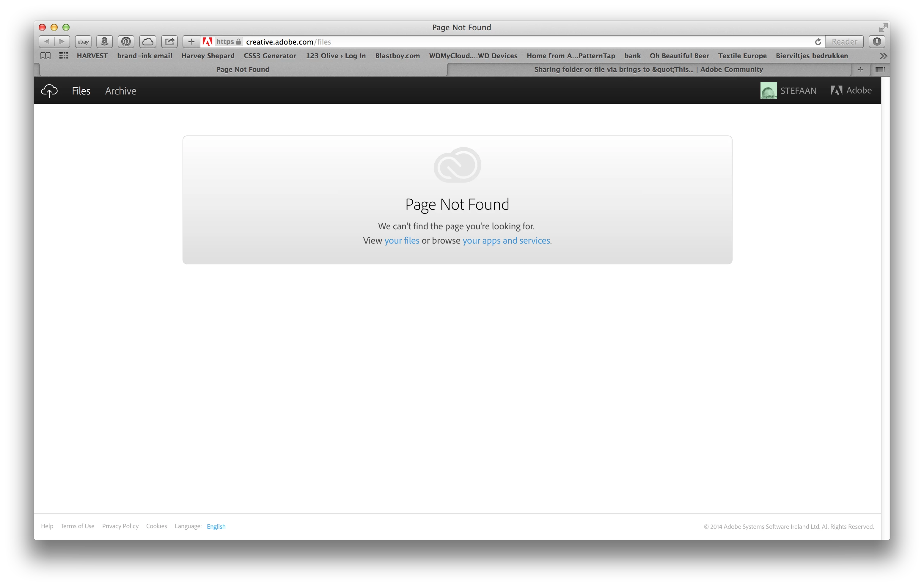Click the add bookmark plus button
This screenshot has height=587, width=924.
(191, 41)
